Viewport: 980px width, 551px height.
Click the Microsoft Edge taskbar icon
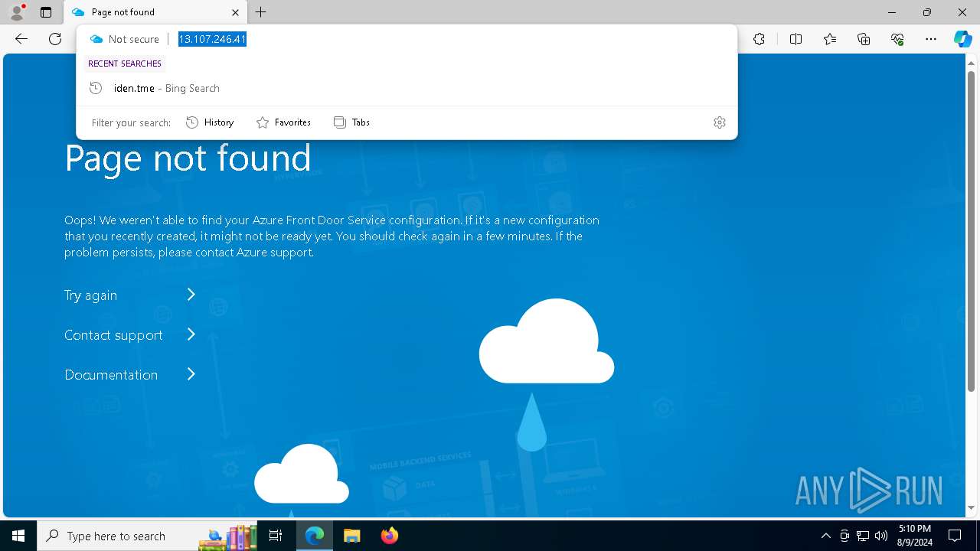315,536
